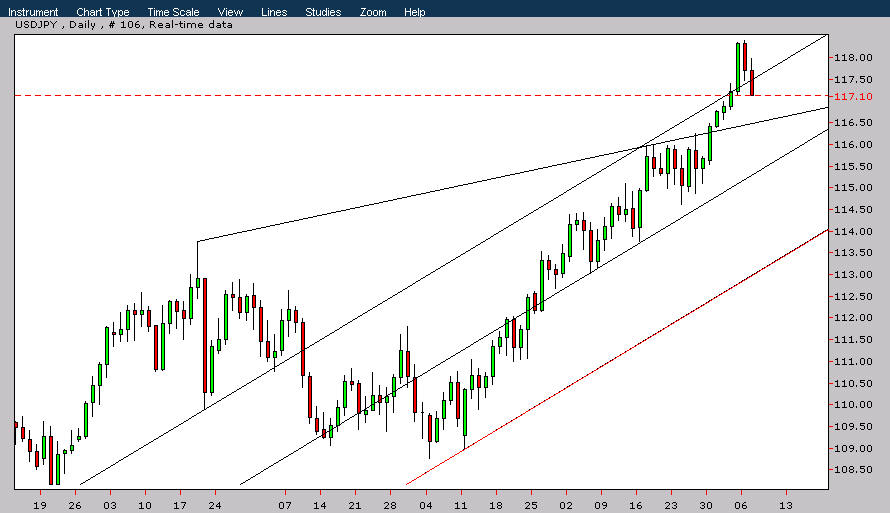Screen dimensions: 890x513
Task: Click the date label 02 on time axis
Action: pos(566,506)
